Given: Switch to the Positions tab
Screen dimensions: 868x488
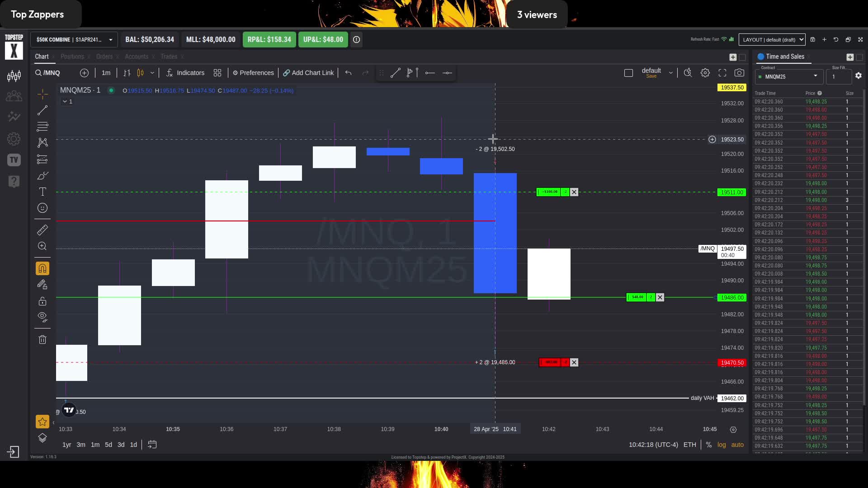Looking at the screenshot, I should 72,56.
